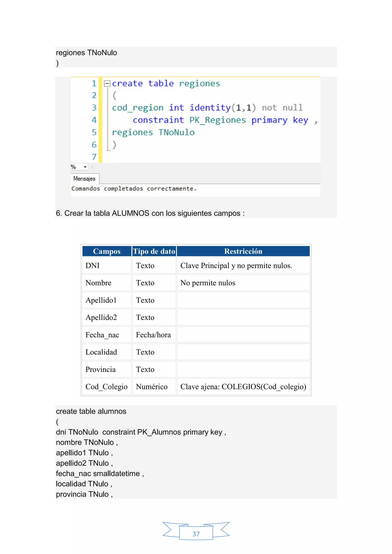The image size is (392, 554).
Task: Click the Campos column header
Action: (x=107, y=251)
